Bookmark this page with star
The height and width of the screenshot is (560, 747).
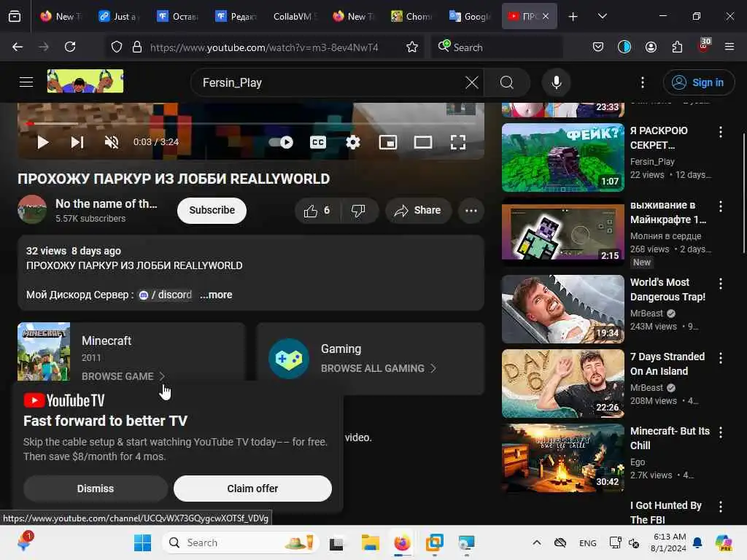point(412,47)
